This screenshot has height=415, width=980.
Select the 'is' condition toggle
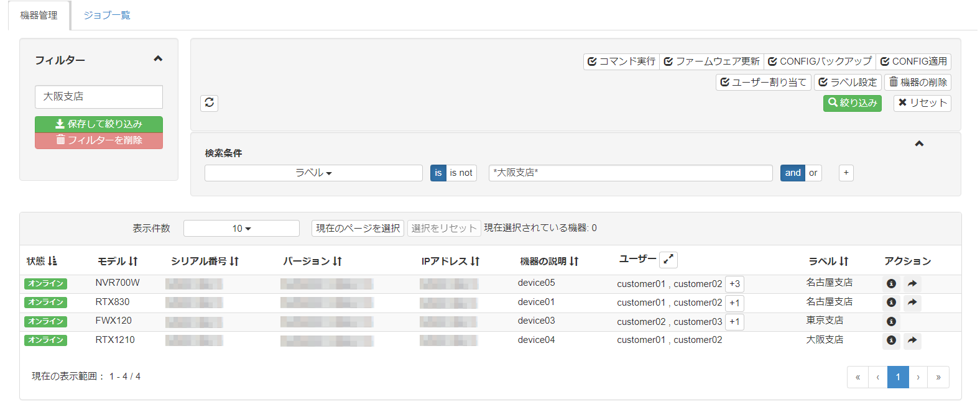438,173
